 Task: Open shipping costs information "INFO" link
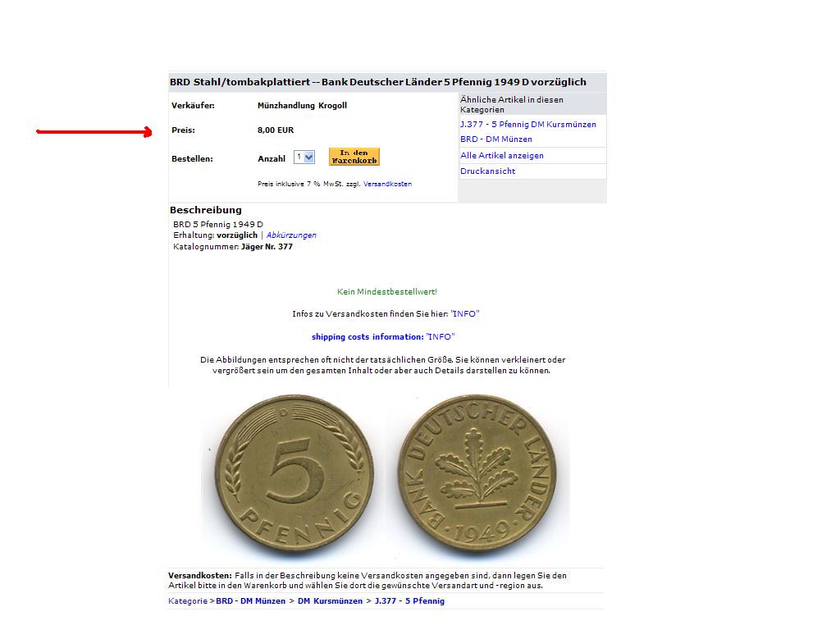[441, 337]
